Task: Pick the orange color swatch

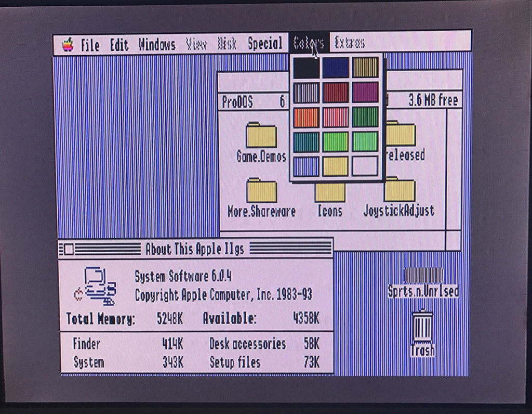Action: (x=306, y=118)
